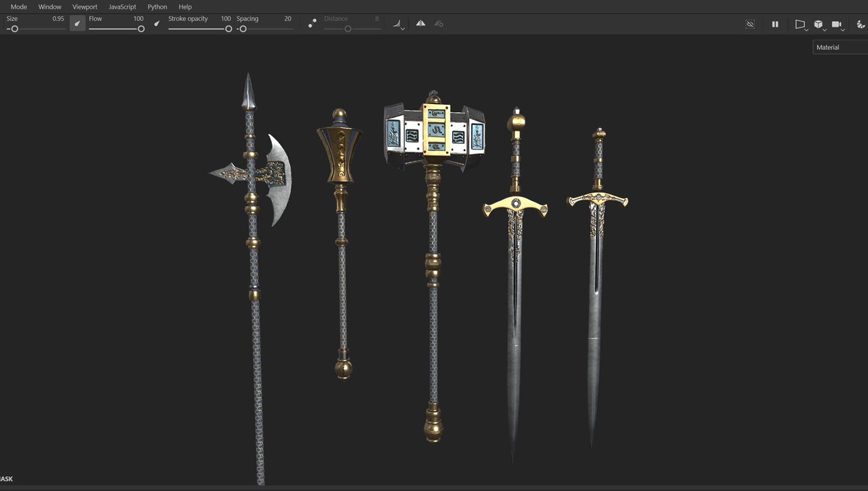868x491 pixels.
Task: Click the crossguard of the rightmost sword
Action: coord(597,200)
